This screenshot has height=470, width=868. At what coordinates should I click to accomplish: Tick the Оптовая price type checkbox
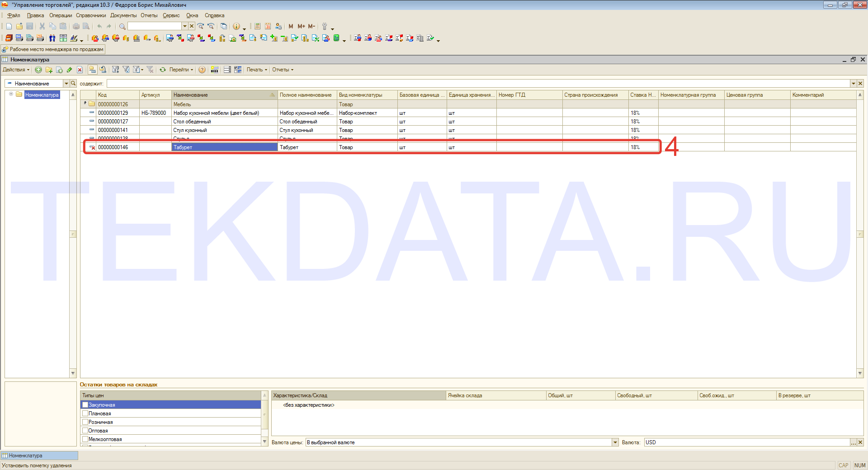click(85, 431)
